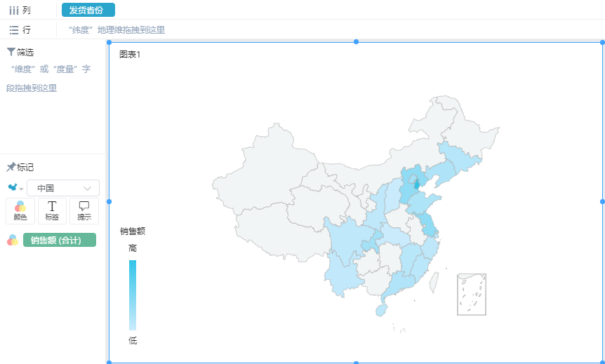
Task: Click the South China Sea inset box
Action: tap(472, 295)
